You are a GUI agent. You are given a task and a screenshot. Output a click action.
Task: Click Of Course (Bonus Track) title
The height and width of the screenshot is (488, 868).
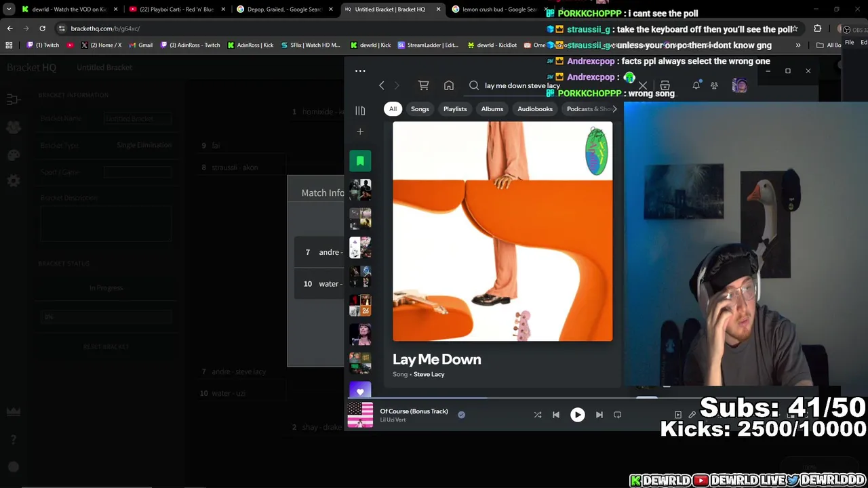click(x=414, y=411)
